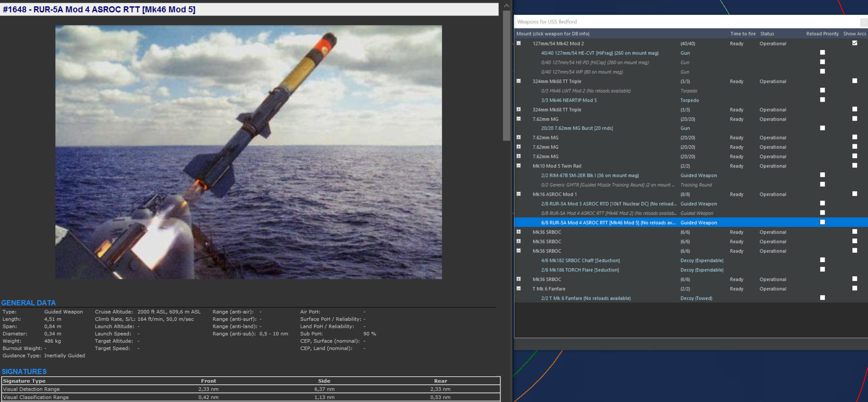Click RUR-5A Mod 3 ASROC RTD nuclear weapon entry
This screenshot has width=868, height=402.
point(608,204)
